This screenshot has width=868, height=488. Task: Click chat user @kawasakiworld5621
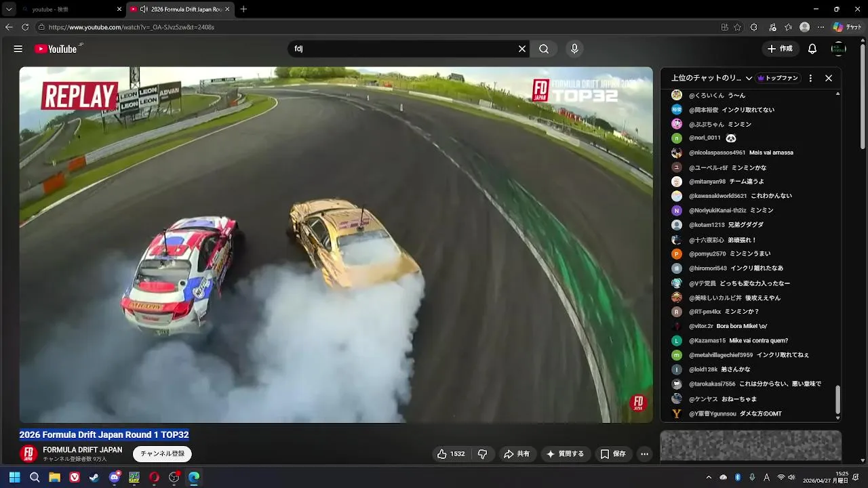point(717,196)
